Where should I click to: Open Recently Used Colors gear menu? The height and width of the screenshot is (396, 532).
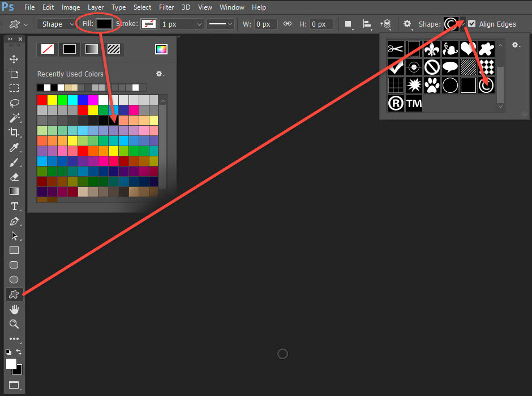160,74
